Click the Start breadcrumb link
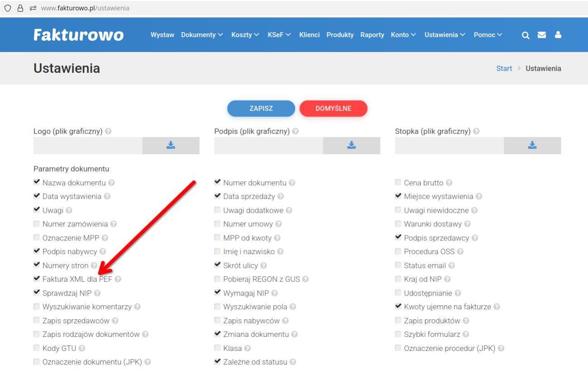 point(504,68)
